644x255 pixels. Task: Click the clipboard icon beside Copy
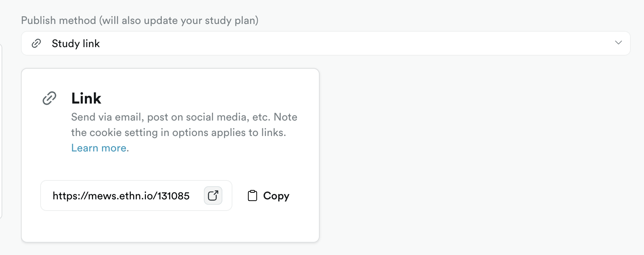tap(252, 196)
